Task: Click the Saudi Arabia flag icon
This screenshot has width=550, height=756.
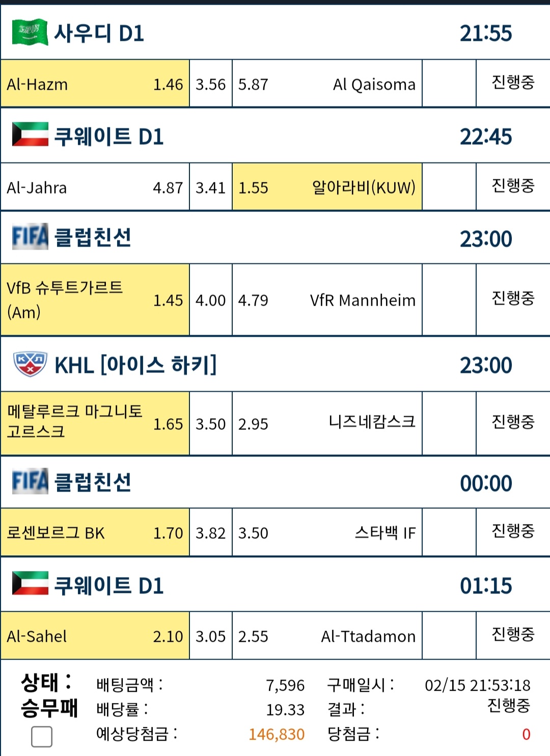Action: pyautogui.click(x=30, y=33)
